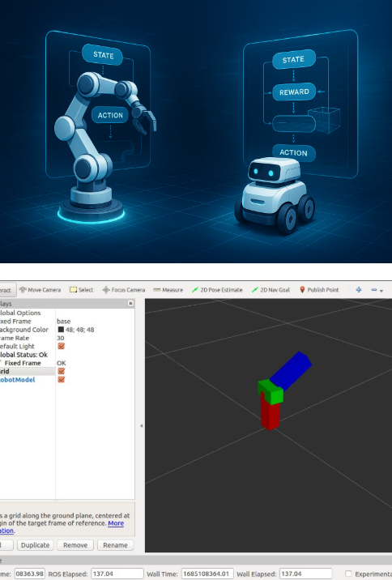Click the Remove button
This screenshot has width=392, height=580.
(x=75, y=545)
